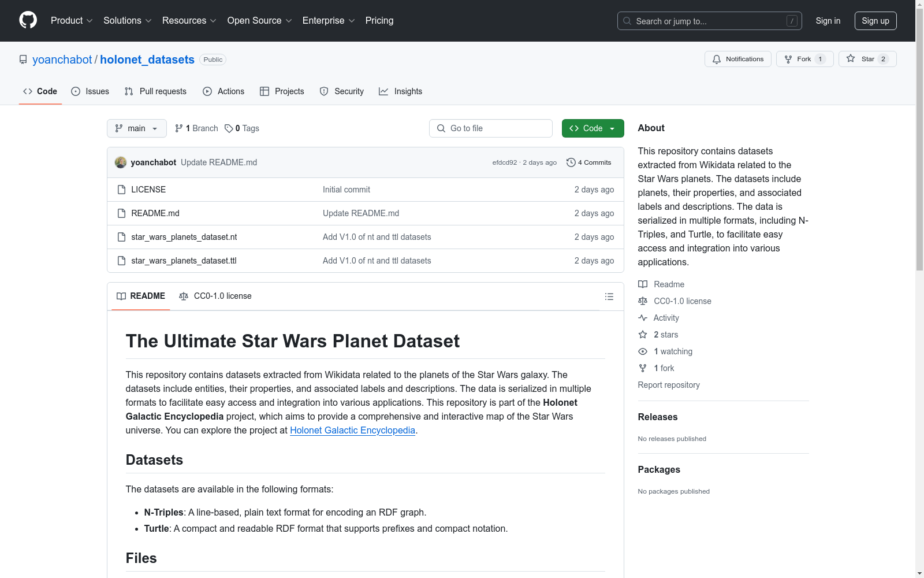Open the README.md file
The height and width of the screenshot is (578, 924).
pos(155,213)
